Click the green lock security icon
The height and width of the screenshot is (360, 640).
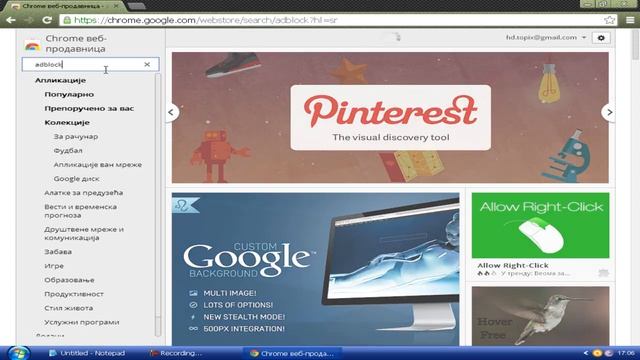67,20
